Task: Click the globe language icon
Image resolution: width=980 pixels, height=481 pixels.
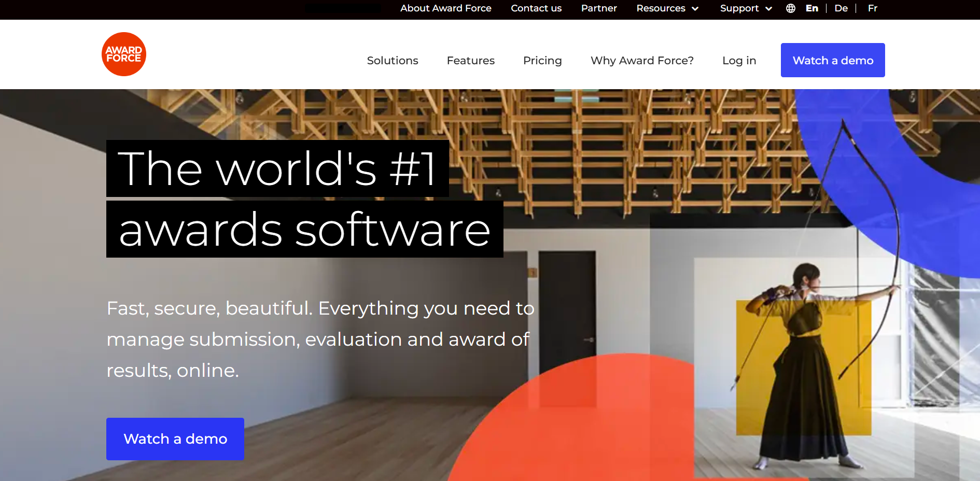Action: point(790,8)
